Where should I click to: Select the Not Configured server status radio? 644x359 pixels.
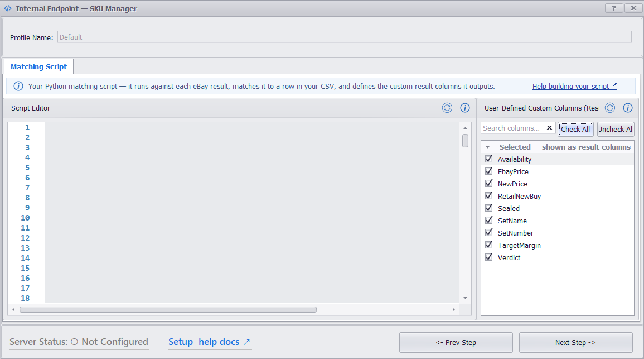pos(74,342)
